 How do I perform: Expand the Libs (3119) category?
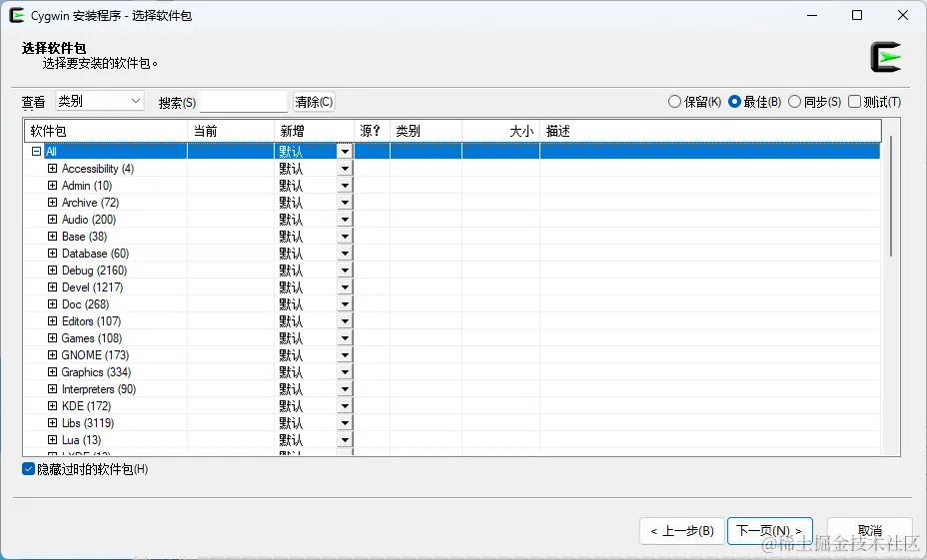coord(53,423)
